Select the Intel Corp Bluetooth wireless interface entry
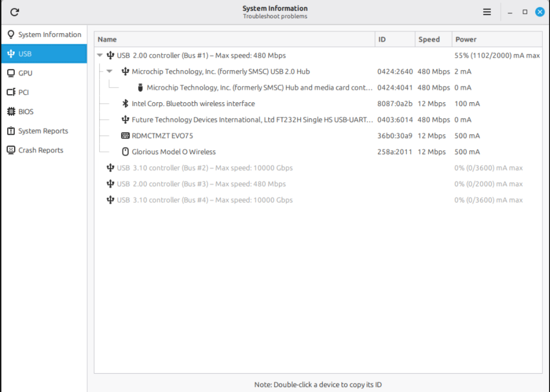The image size is (550, 392). pyautogui.click(x=193, y=103)
